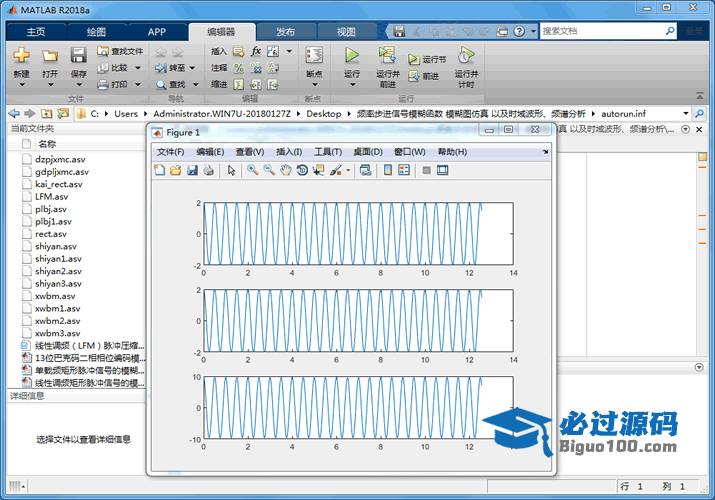Click the Name (名称) column header

point(47,144)
